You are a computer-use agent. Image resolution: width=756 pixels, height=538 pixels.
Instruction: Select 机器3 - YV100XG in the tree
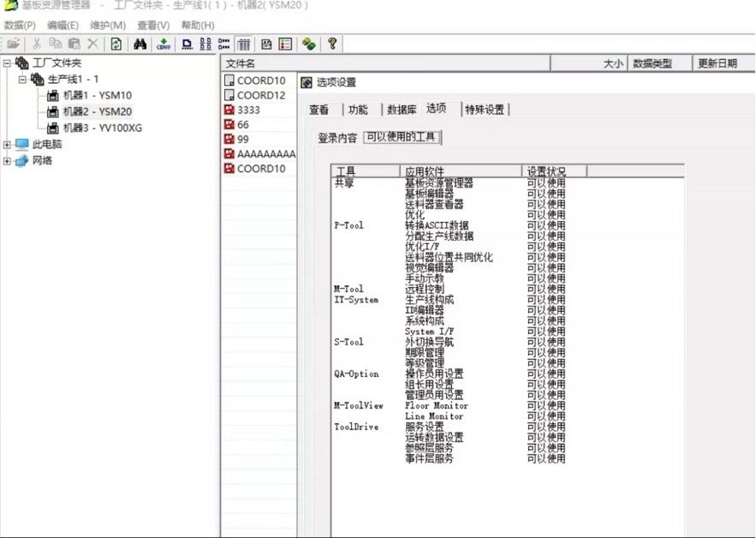click(97, 129)
